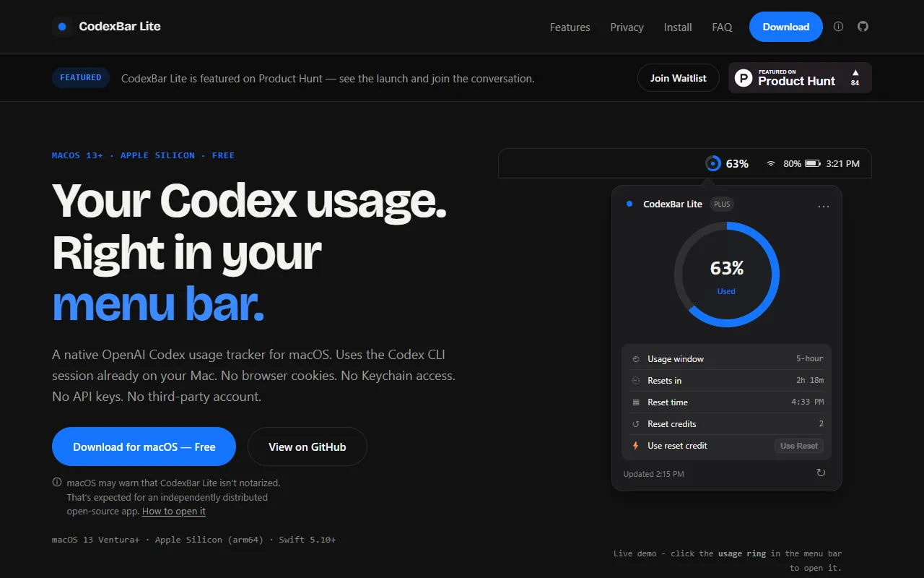Open the Featured on Product Hunt badge
924x578 pixels.
pyautogui.click(x=800, y=78)
